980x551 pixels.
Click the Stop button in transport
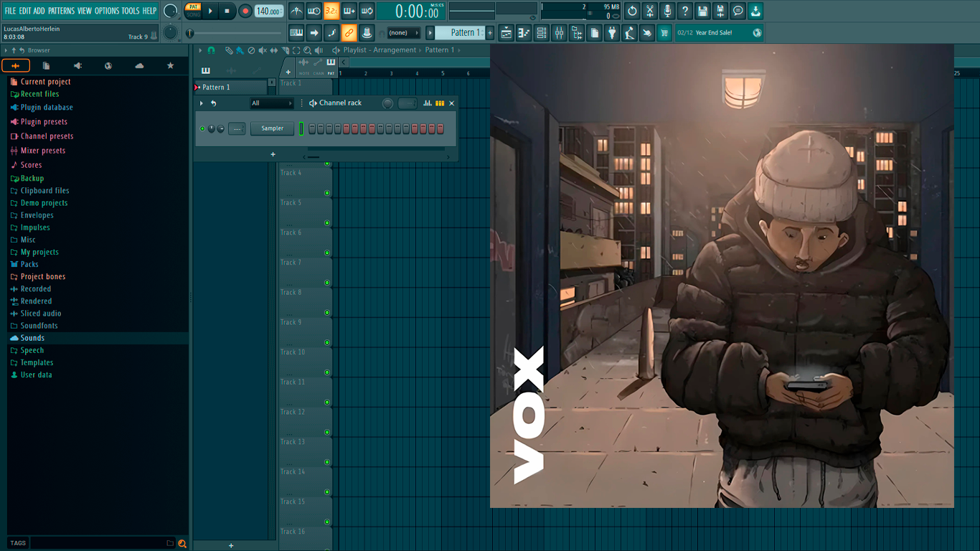point(227,11)
